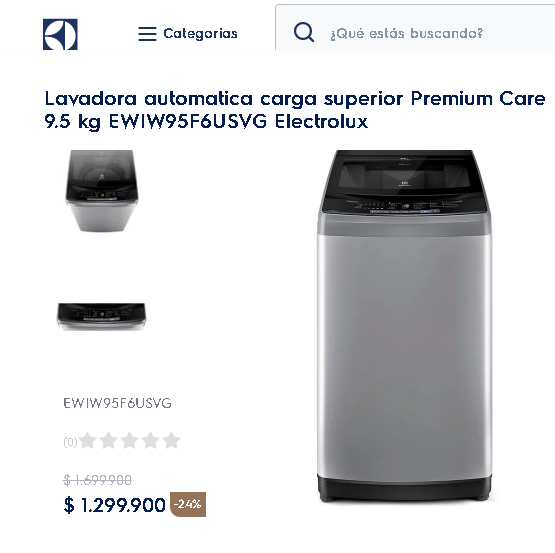Select the control panel close-up thumbnail
The image size is (555, 553).
[x=101, y=317]
